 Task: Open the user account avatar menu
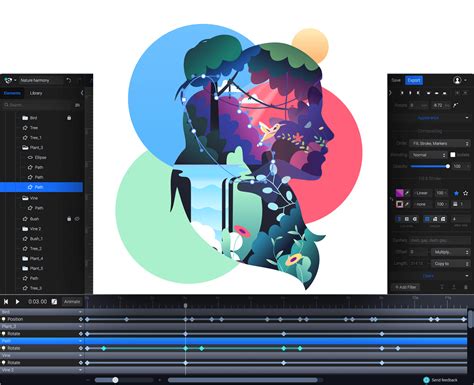[457, 80]
